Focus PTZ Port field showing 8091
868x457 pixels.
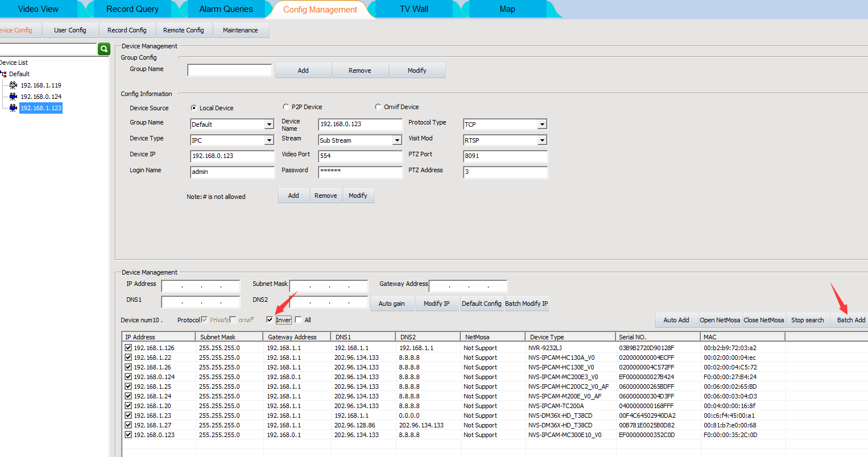pos(505,156)
